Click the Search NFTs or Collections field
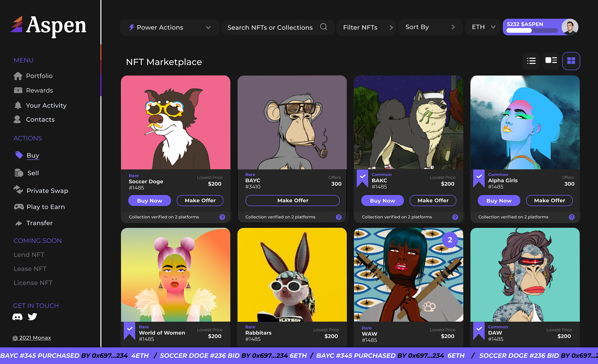The height and width of the screenshot is (364, 598). pyautogui.click(x=278, y=27)
